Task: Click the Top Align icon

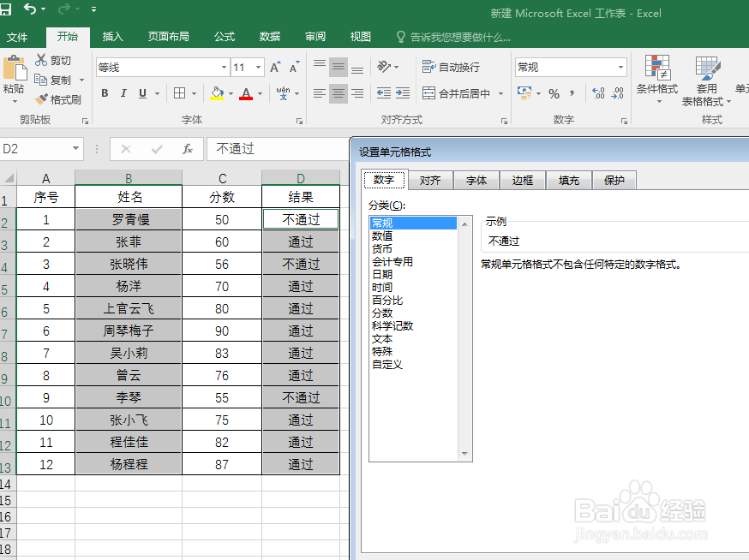Action: click(320, 67)
